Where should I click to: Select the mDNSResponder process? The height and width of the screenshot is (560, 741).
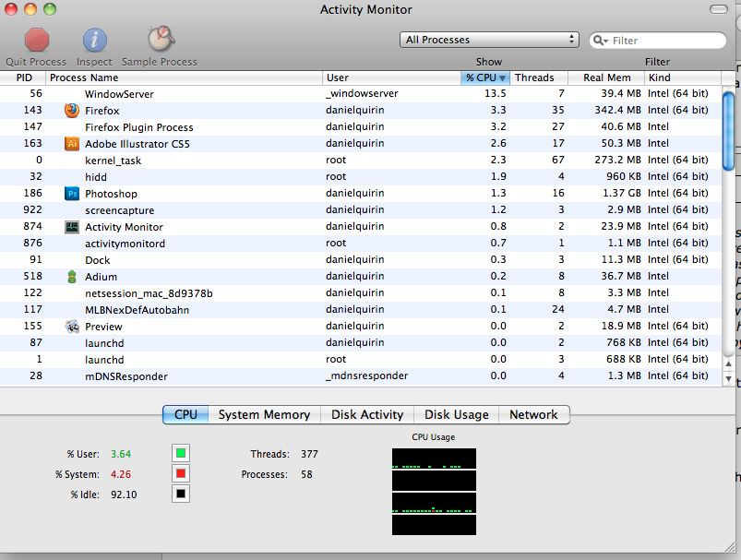(x=361, y=376)
